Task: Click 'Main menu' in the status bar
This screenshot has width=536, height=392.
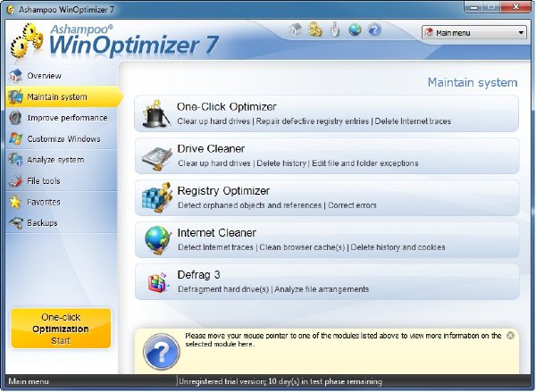Action: (x=29, y=381)
